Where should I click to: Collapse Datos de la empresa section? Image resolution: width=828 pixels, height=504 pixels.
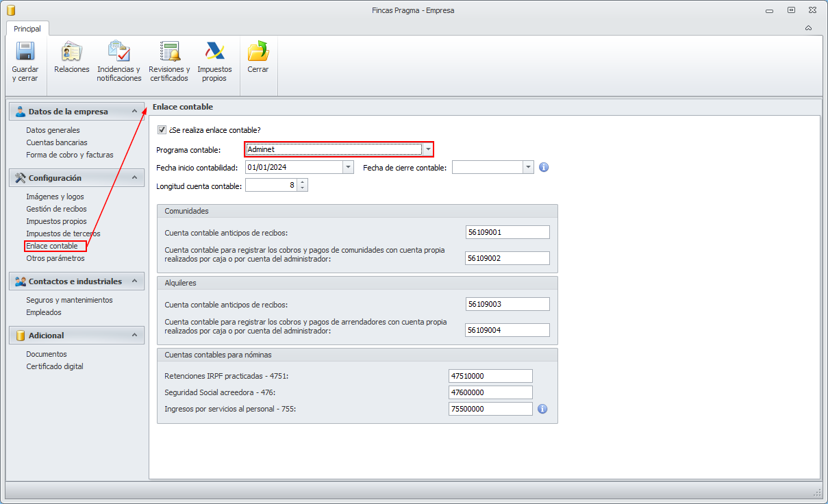pos(134,112)
